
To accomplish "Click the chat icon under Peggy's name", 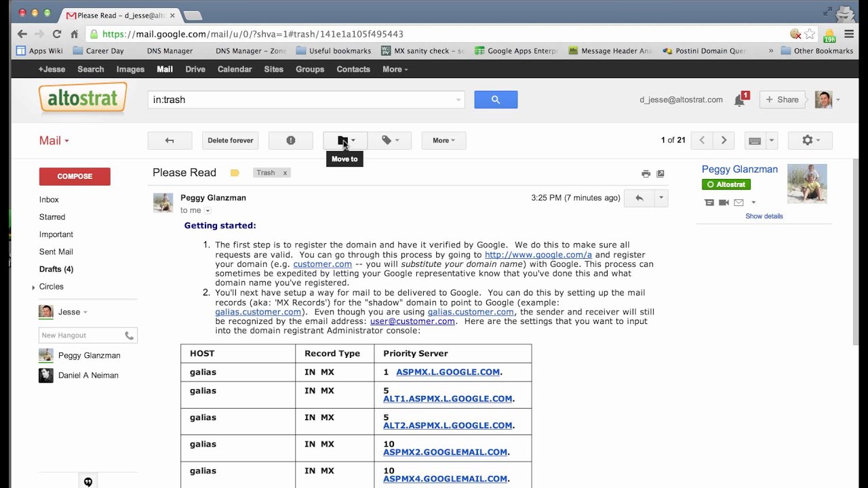I will point(709,203).
